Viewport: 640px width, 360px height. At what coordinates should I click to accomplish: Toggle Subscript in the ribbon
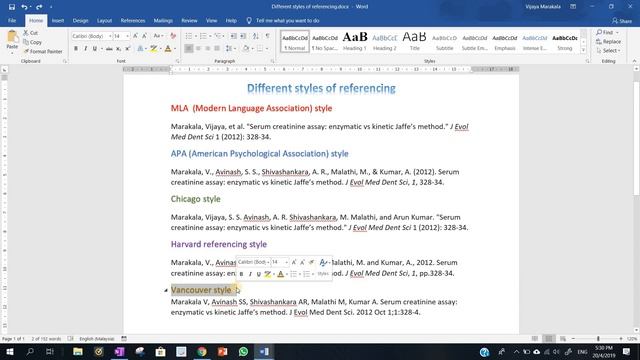pos(118,49)
